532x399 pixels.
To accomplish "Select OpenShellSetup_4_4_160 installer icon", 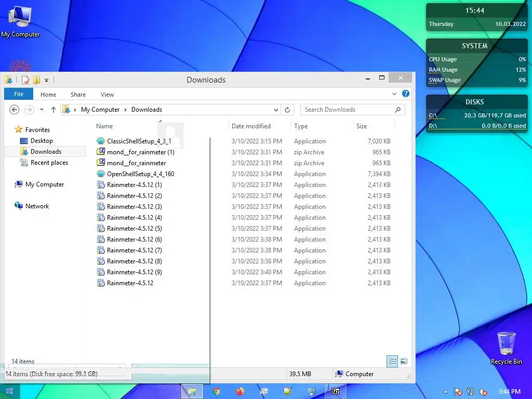I will click(x=100, y=174).
